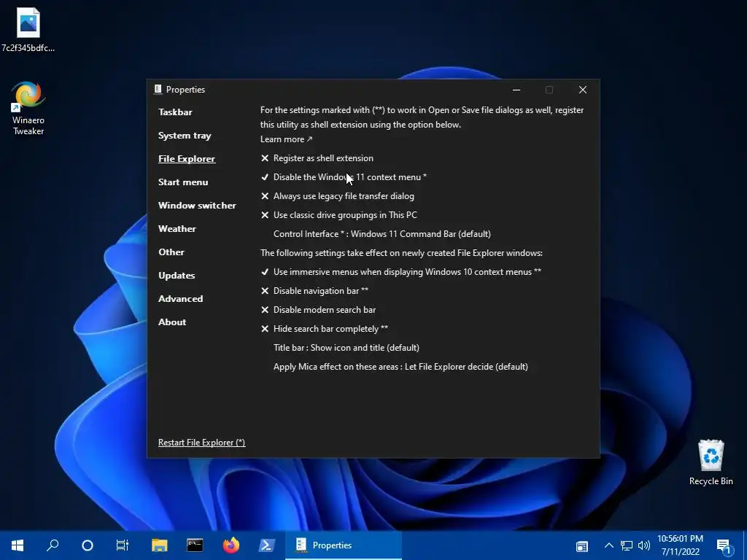The width and height of the screenshot is (747, 560).
Task: Open volume speaker tray icon
Action: point(644,545)
